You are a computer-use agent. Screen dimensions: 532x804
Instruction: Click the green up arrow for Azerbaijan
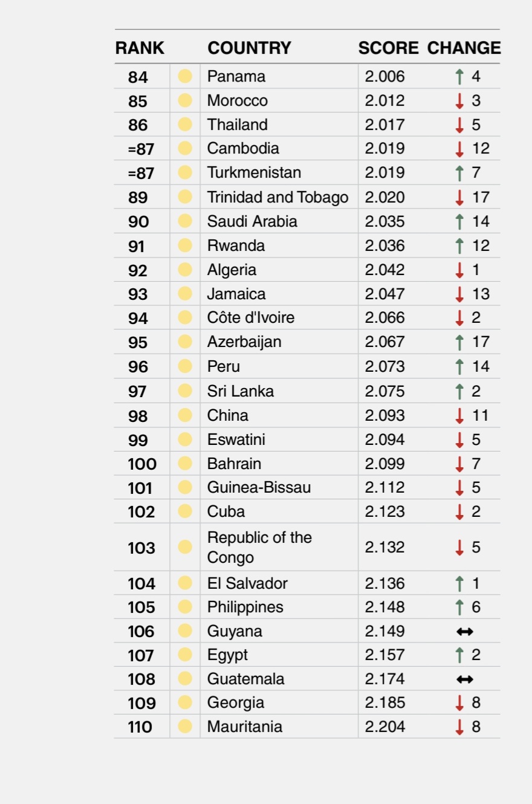pos(459,342)
